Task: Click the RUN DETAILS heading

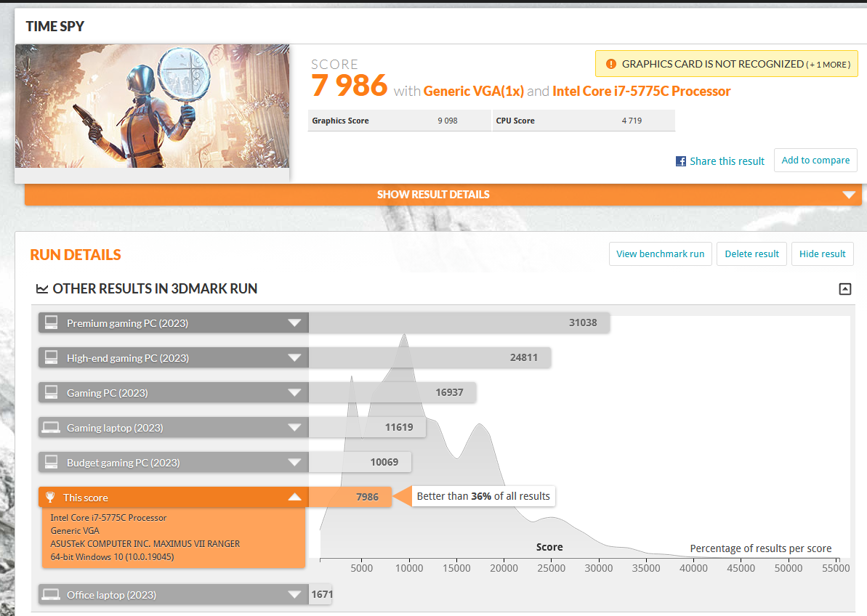Action: [75, 255]
